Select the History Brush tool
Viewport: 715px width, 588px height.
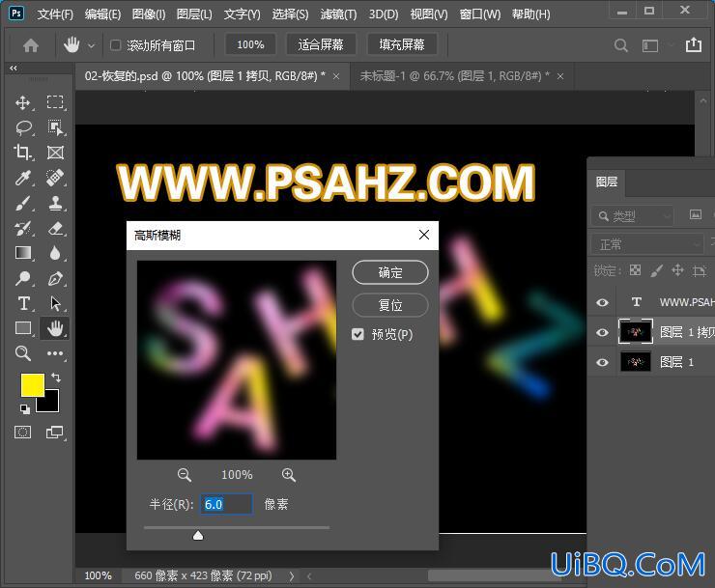pos(23,228)
